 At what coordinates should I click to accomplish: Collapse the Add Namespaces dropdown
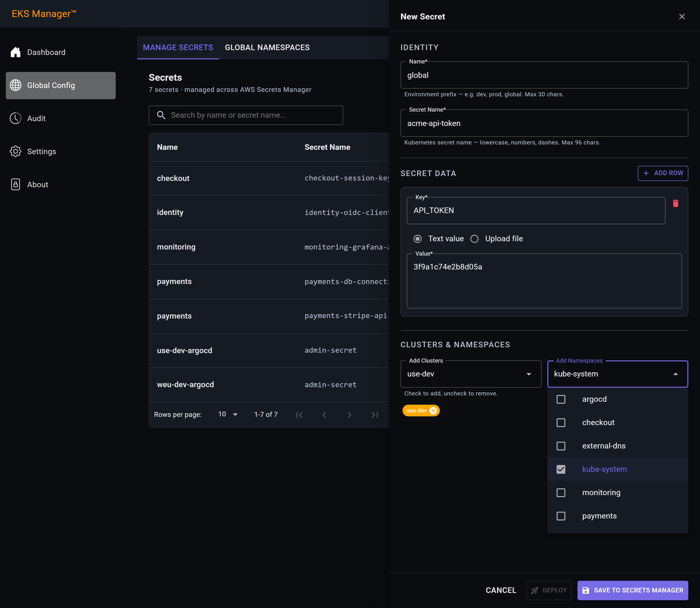pyautogui.click(x=676, y=374)
